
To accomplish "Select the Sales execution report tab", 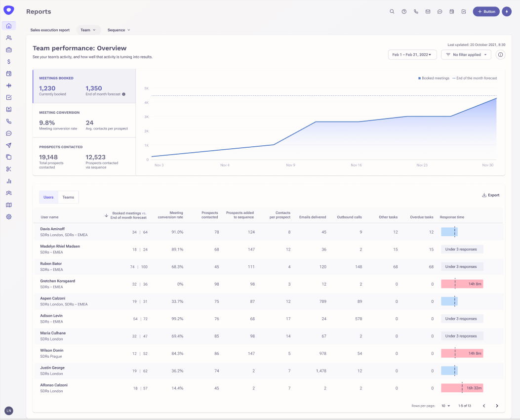I will [x=50, y=30].
